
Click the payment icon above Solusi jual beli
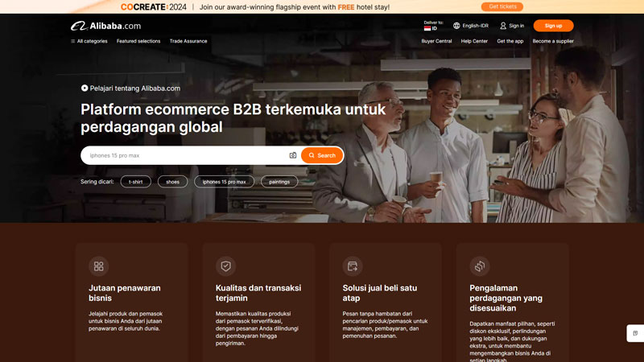[353, 266]
